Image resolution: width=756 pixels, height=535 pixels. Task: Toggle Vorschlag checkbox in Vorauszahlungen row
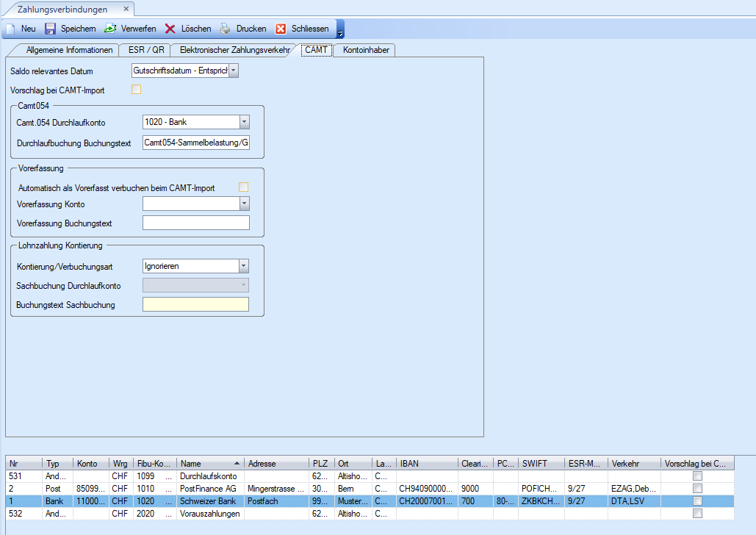[697, 513]
